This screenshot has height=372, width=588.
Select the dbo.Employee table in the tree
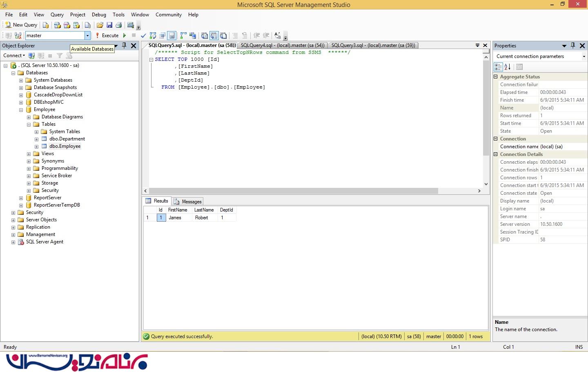click(x=65, y=146)
